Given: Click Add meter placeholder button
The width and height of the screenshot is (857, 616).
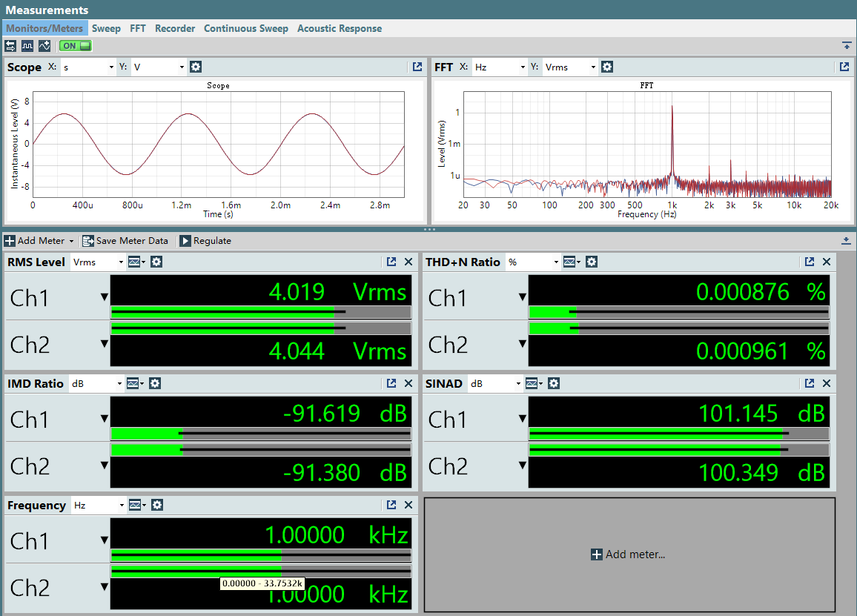Looking at the screenshot, I should tap(629, 554).
